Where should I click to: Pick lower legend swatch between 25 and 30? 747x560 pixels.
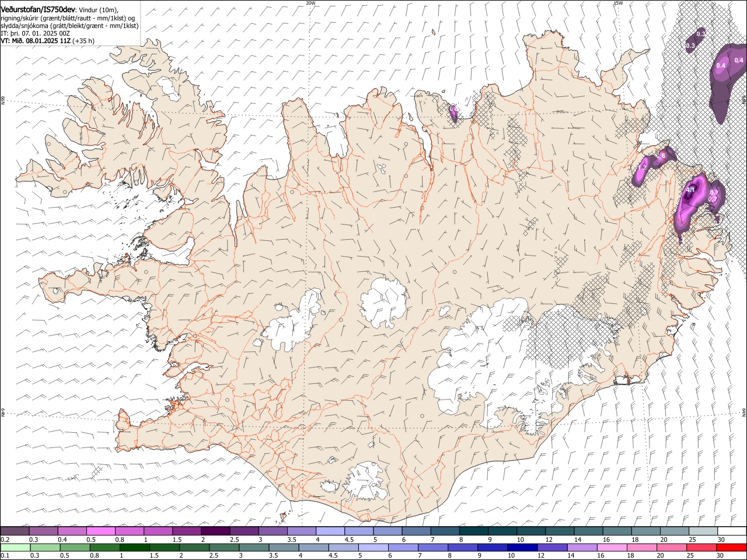pyautogui.click(x=700, y=547)
